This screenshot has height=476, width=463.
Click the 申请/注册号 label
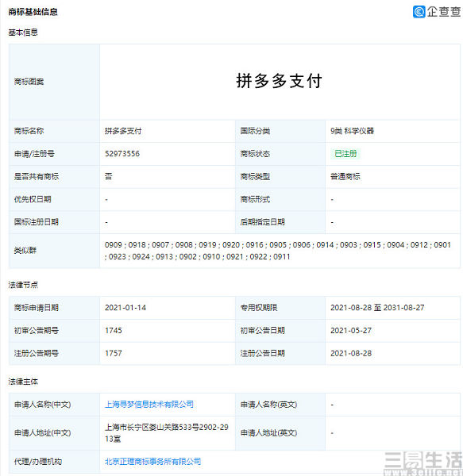34,154
